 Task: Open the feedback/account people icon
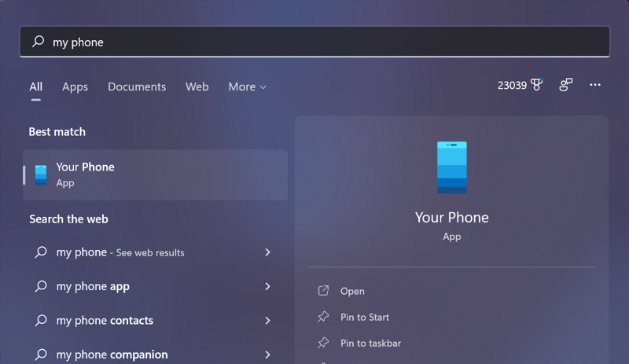[565, 85]
